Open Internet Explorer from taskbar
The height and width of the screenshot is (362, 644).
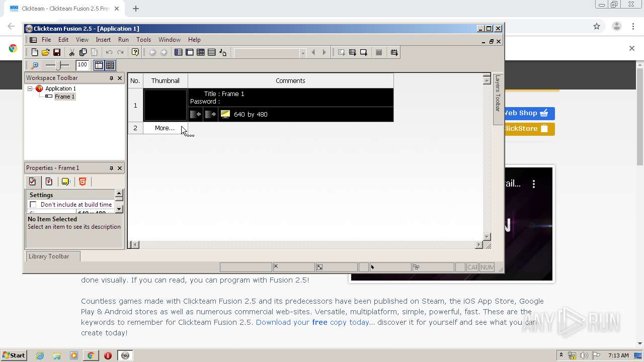click(40, 355)
